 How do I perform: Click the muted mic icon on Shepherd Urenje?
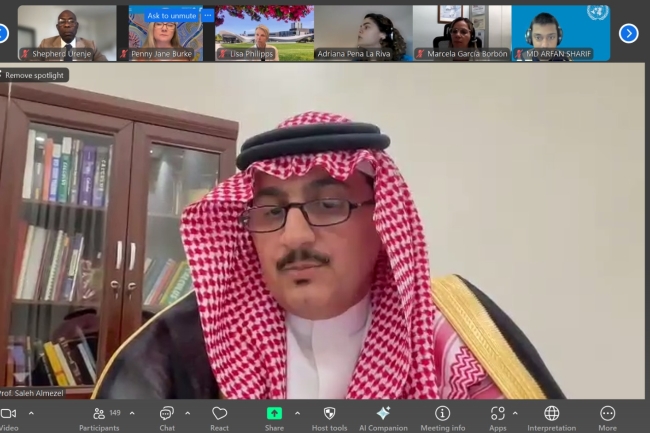(26, 53)
